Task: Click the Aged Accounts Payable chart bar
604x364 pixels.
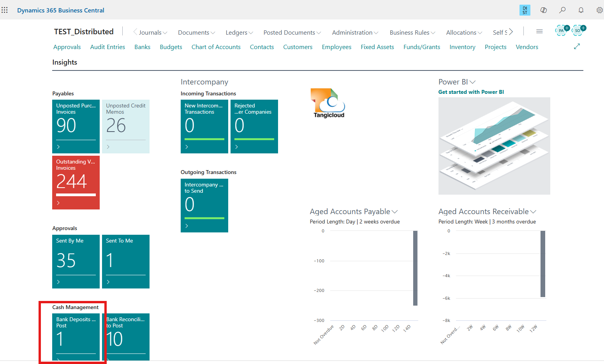Action: (415, 268)
